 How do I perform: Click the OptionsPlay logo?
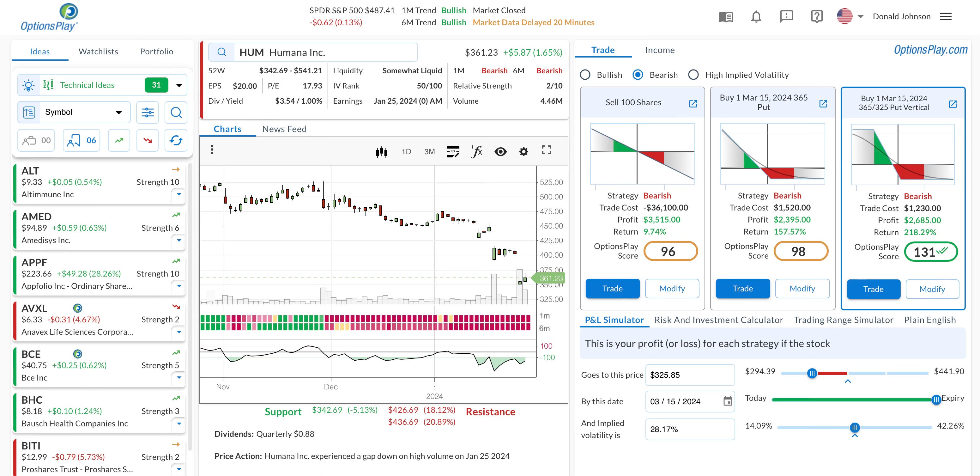(x=50, y=17)
